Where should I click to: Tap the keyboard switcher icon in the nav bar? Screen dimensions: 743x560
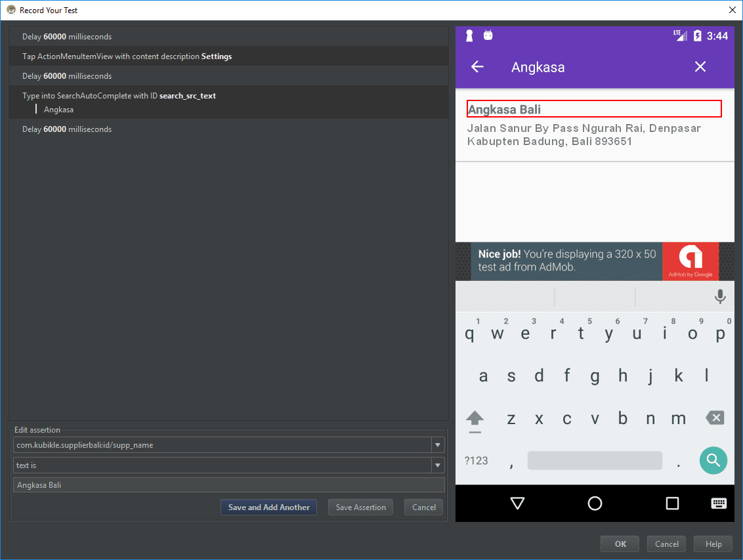(718, 503)
